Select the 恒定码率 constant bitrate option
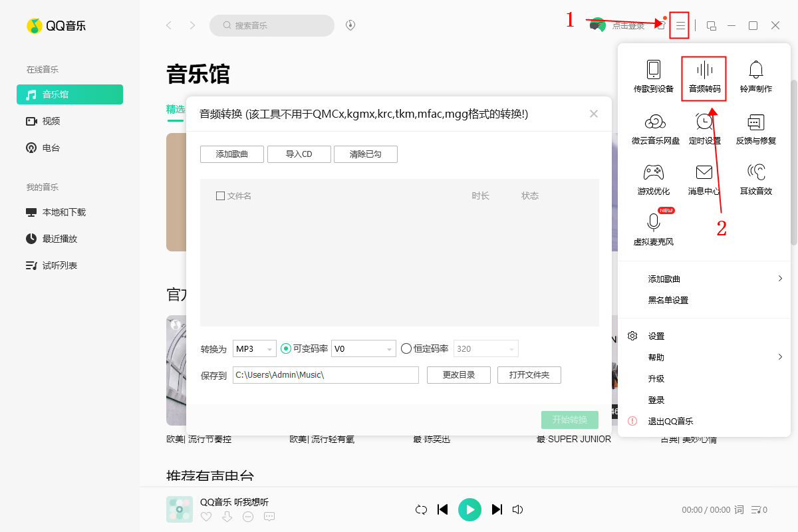This screenshot has width=798, height=532. (x=406, y=348)
